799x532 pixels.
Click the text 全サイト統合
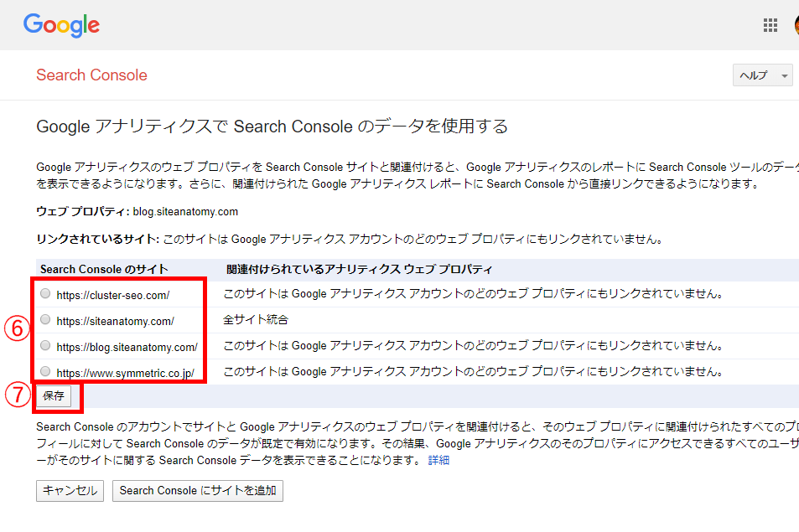(255, 320)
